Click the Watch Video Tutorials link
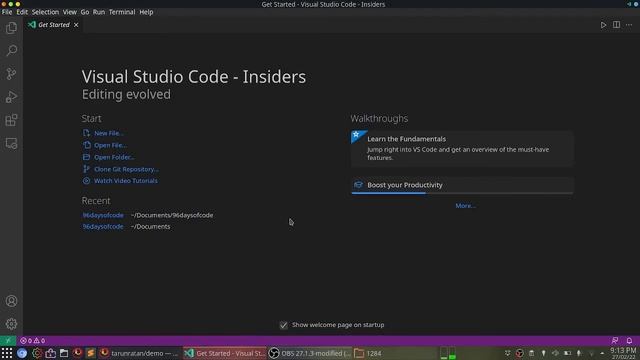 point(125,181)
